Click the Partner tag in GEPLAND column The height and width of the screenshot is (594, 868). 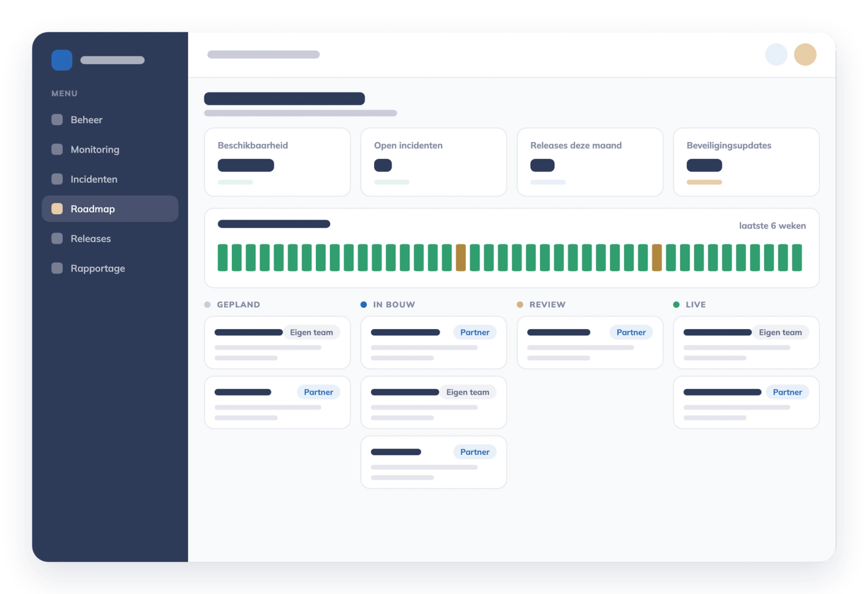319,392
